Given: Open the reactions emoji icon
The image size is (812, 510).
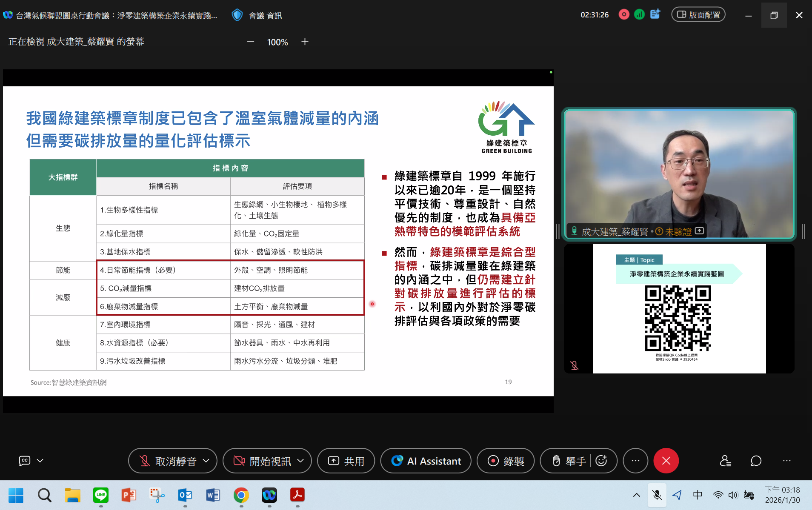Looking at the screenshot, I should [601, 461].
